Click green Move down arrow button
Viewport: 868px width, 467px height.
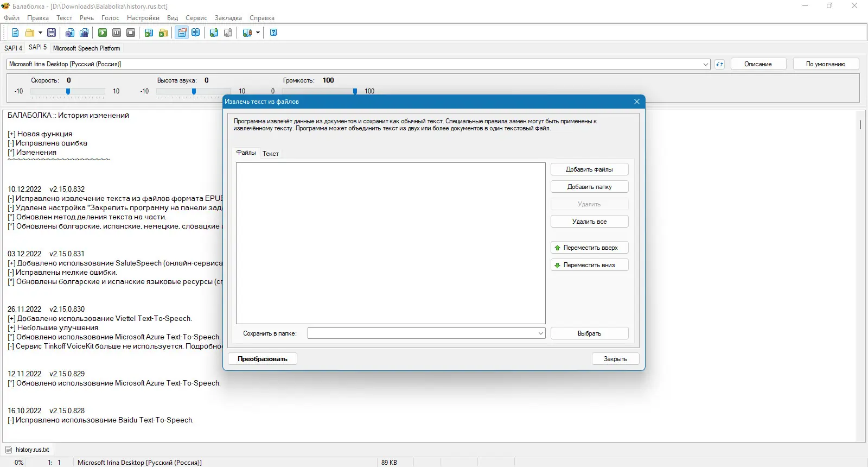point(589,265)
